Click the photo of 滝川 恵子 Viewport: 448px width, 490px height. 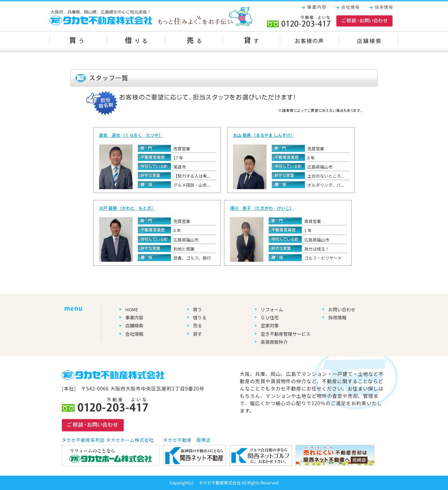(247, 239)
